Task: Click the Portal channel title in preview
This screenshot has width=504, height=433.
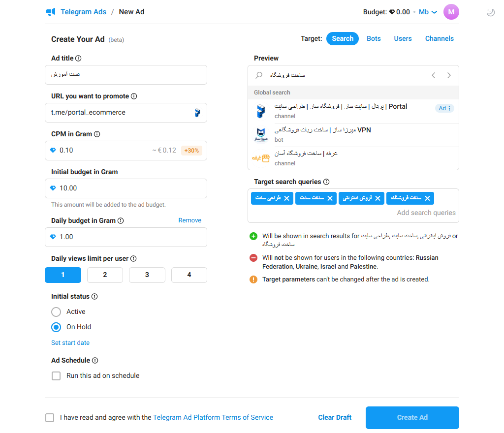Action: 341,107
